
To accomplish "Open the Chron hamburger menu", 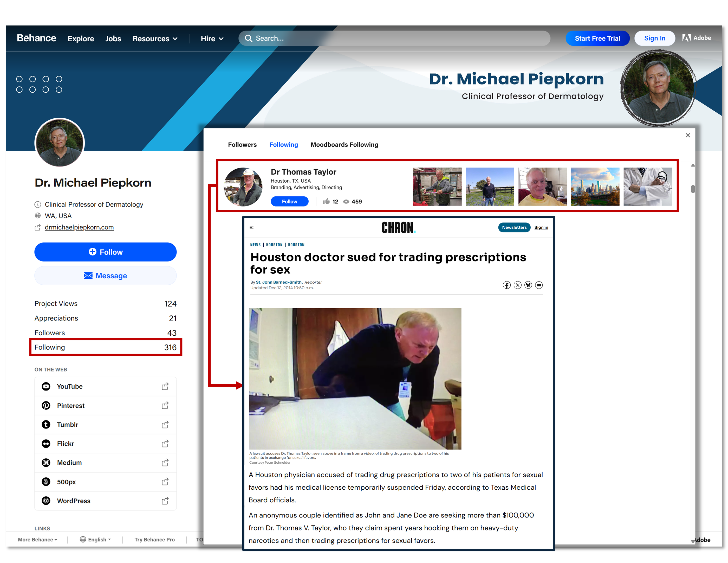I will tap(252, 227).
